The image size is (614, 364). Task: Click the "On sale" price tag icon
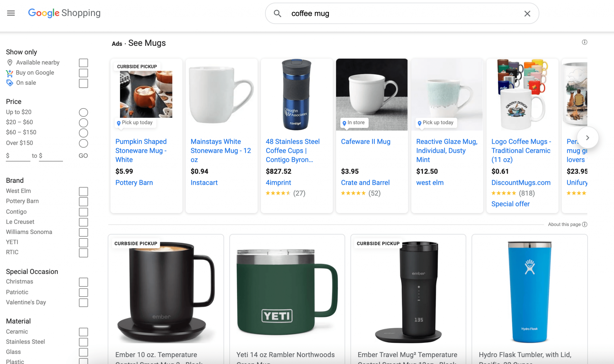click(9, 83)
